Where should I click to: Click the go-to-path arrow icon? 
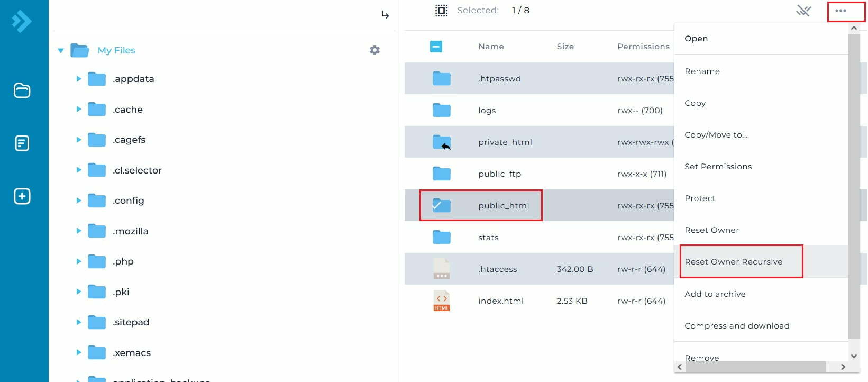pos(385,15)
